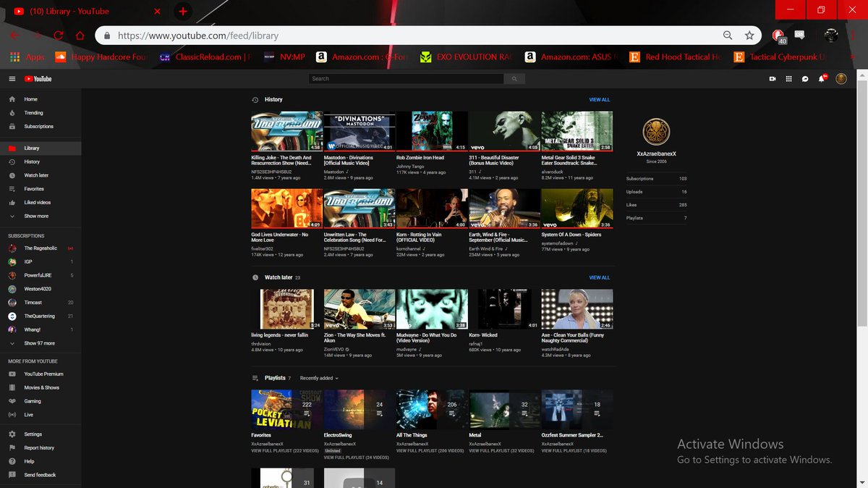Open the account avatar menu in YouTube header

[841, 79]
